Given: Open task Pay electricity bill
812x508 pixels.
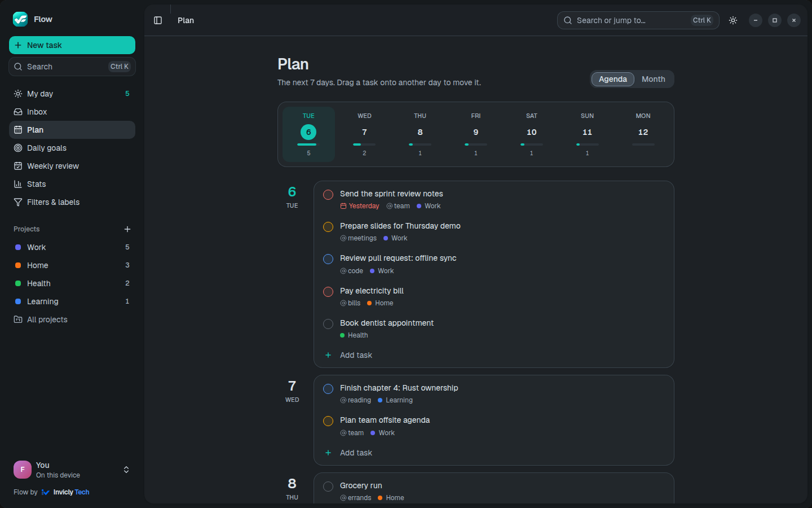Looking at the screenshot, I should 372,291.
